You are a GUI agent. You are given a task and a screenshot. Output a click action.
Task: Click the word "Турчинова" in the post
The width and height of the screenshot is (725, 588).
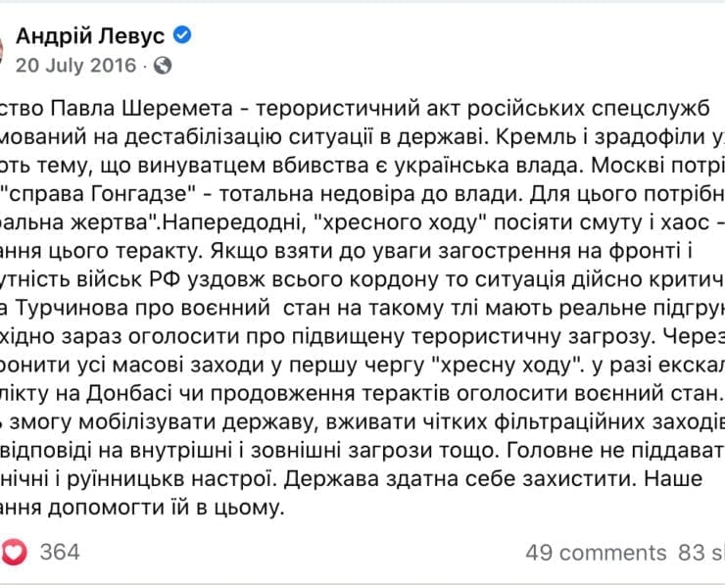click(x=72, y=308)
